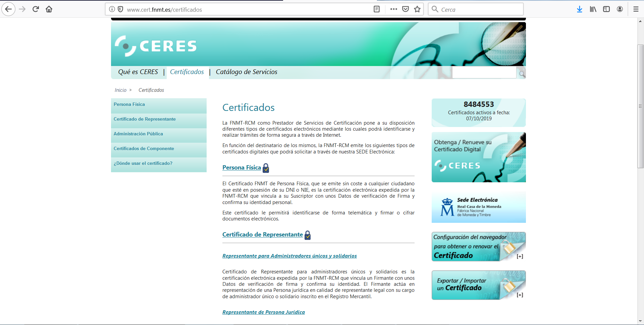Open the Representante de Persona Jurídica link
Screen dimensions: 644x325
264,312
